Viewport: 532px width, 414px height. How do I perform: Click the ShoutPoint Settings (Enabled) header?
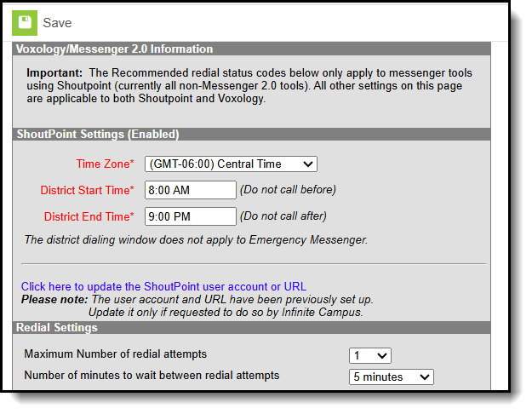click(251, 134)
